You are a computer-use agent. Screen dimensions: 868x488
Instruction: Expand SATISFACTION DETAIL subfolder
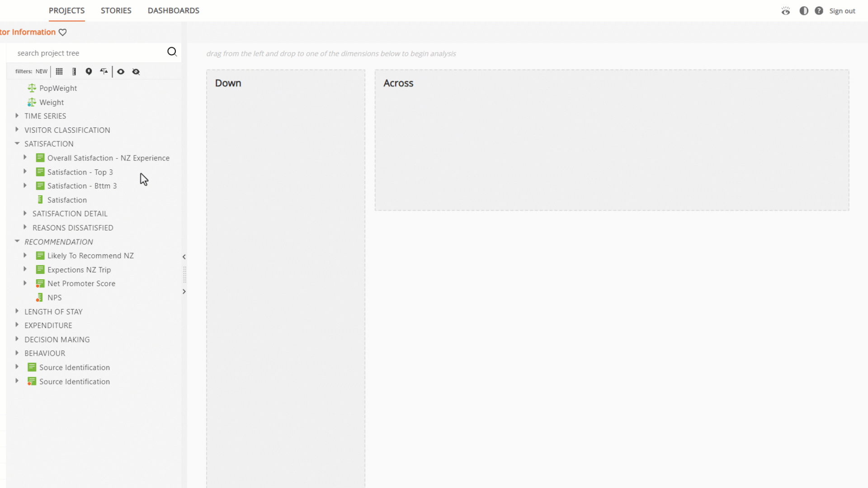25,213
